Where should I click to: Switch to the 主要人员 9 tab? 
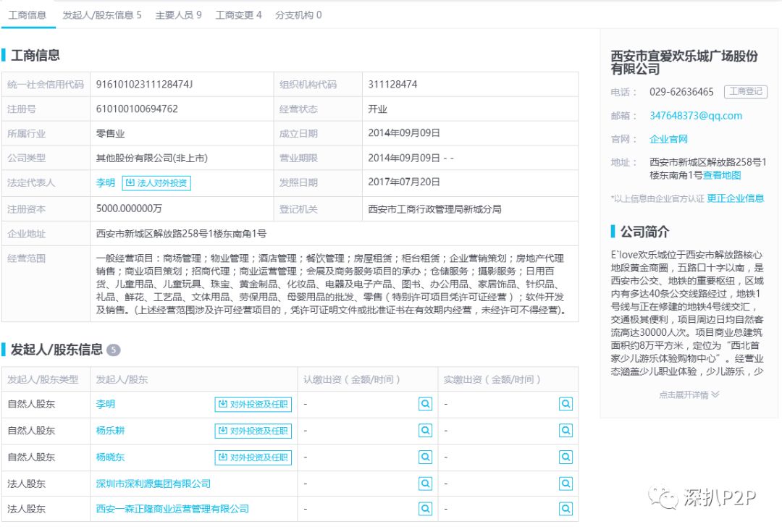coord(179,15)
